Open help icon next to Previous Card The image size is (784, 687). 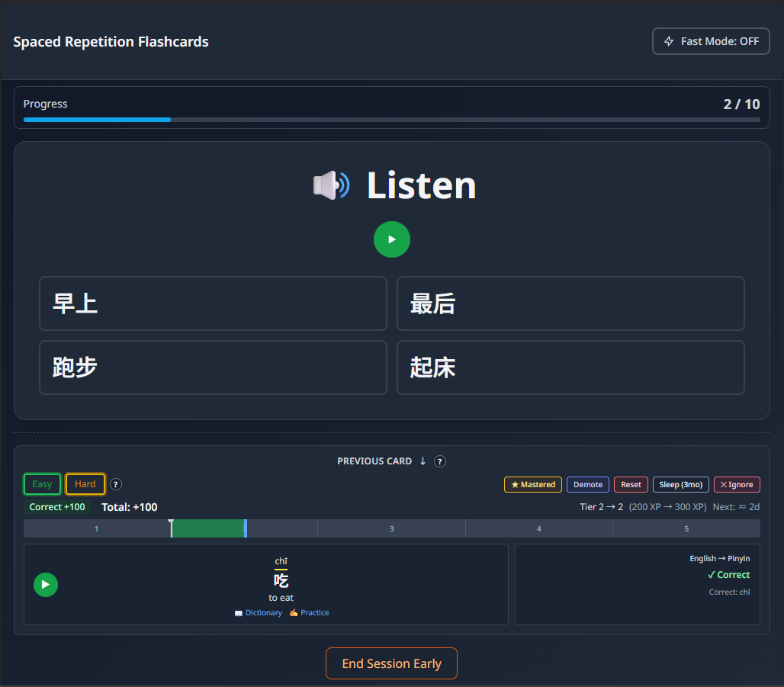pos(439,461)
